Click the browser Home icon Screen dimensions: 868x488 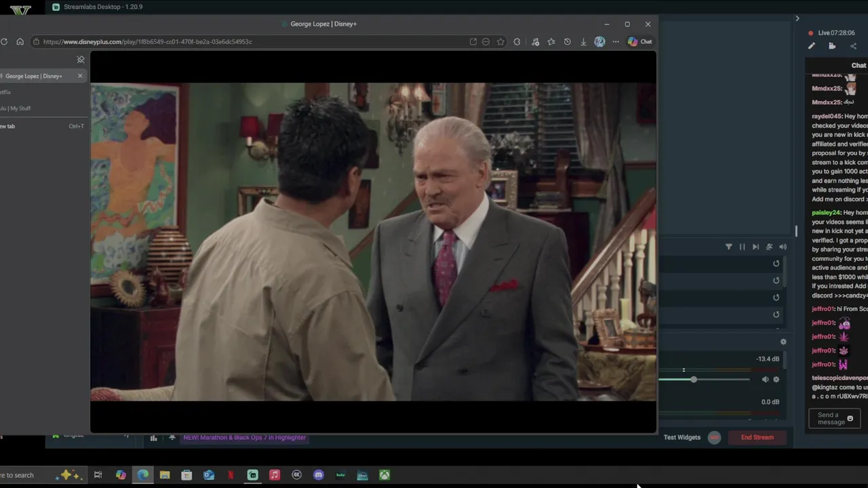click(x=20, y=41)
